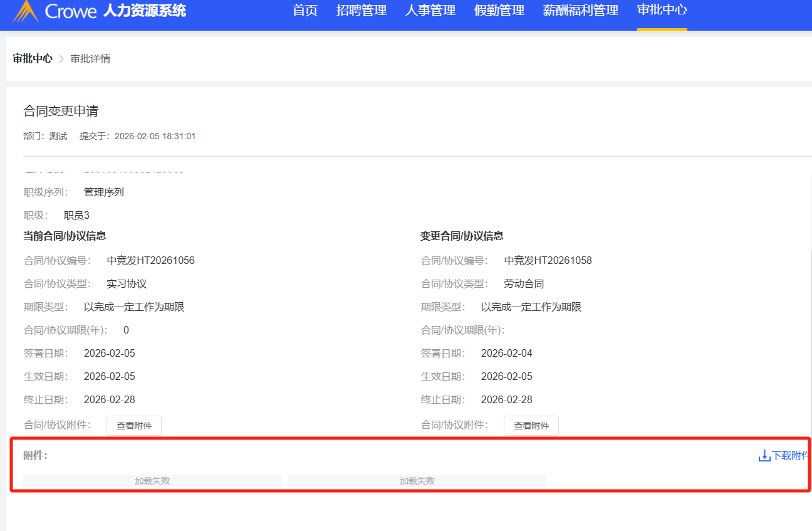Click the changed contract 生效日期 value
The image size is (812, 531).
(x=507, y=377)
